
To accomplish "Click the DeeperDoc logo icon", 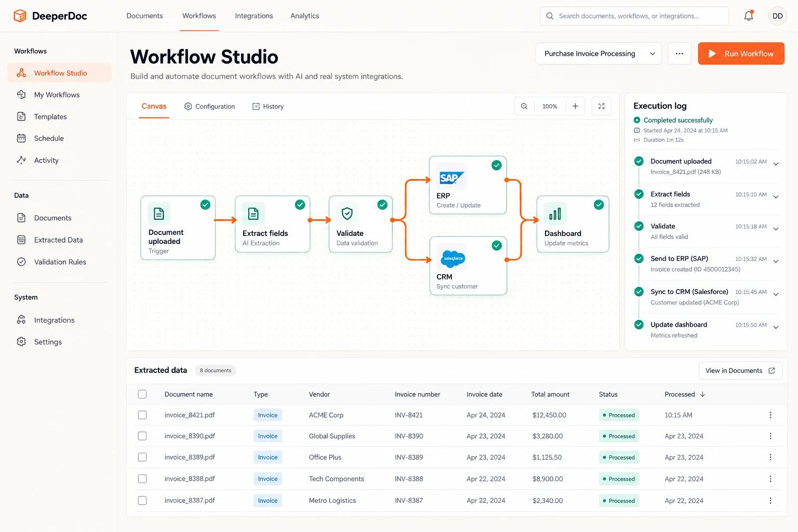I will [20, 16].
